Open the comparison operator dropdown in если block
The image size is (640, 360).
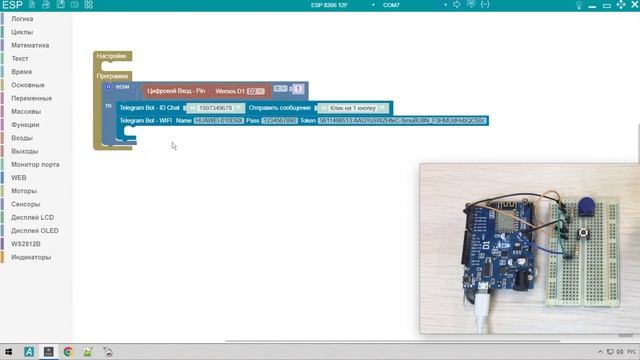tap(280, 89)
